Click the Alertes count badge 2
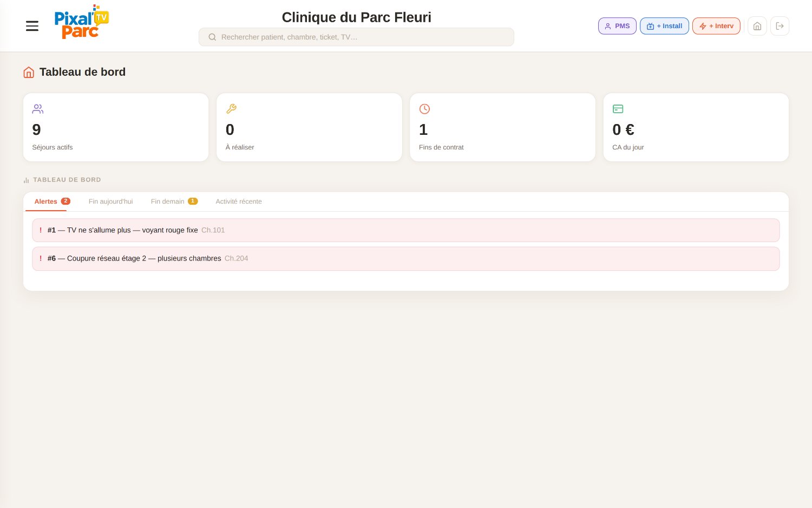The image size is (812, 508). (66, 201)
